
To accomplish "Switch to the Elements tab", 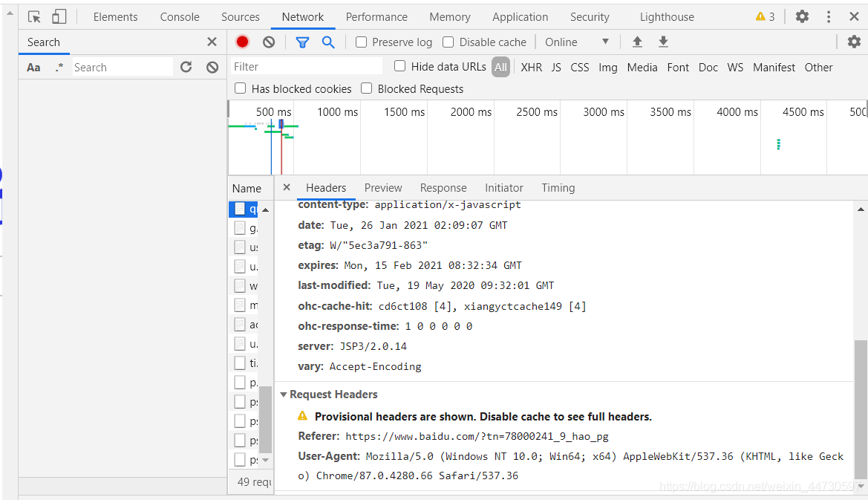I will [x=115, y=17].
